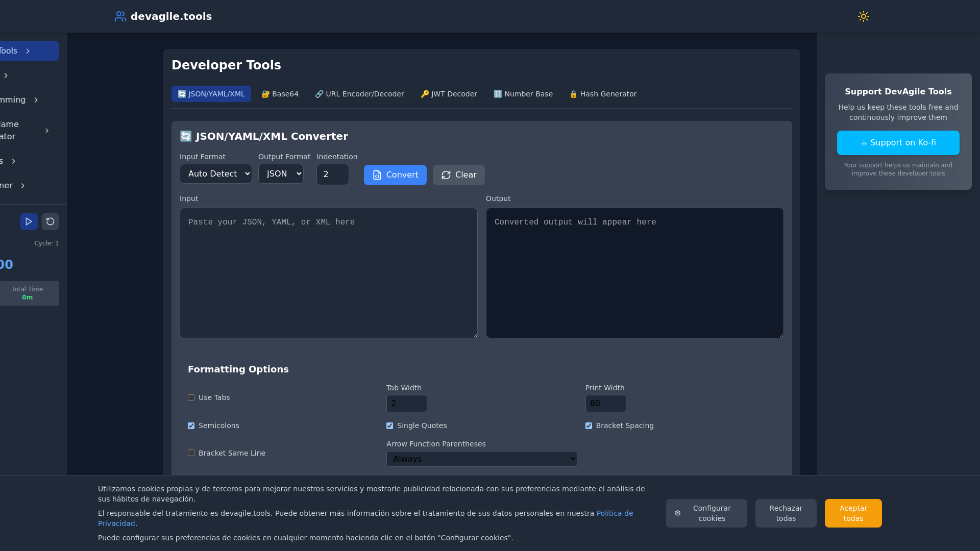Click the Convert button
The width and height of the screenshot is (980, 551).
tap(395, 175)
